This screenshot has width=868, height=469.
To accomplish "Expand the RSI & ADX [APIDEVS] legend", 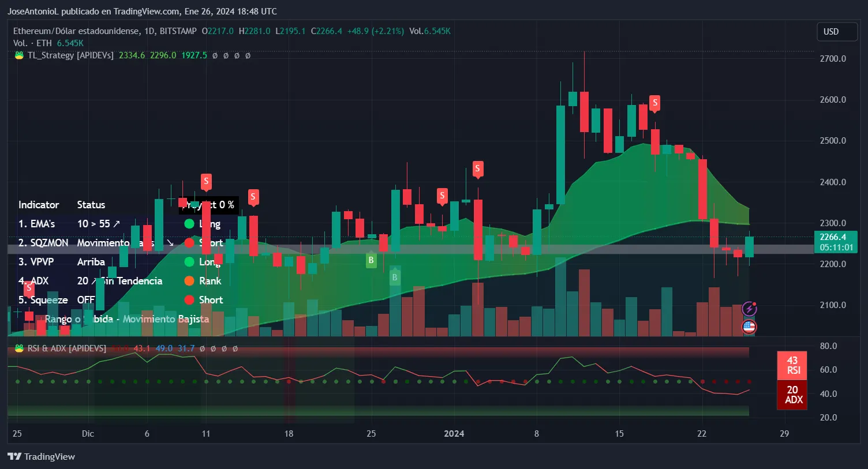I will click(x=66, y=348).
